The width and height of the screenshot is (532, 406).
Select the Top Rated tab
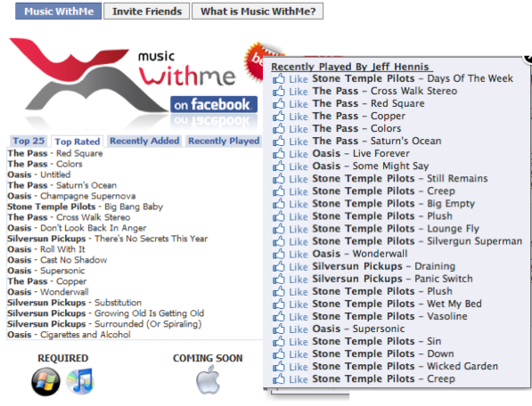pyautogui.click(x=77, y=142)
